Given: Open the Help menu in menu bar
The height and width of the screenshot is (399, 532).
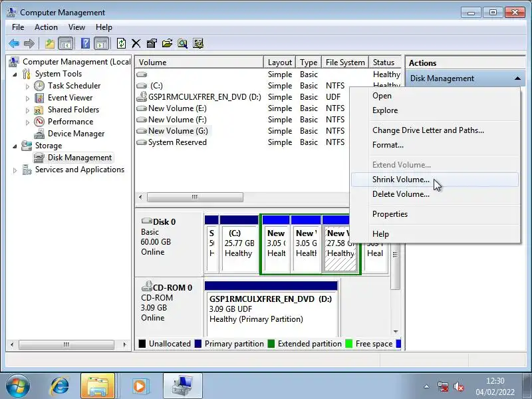Looking at the screenshot, I should click(x=104, y=27).
